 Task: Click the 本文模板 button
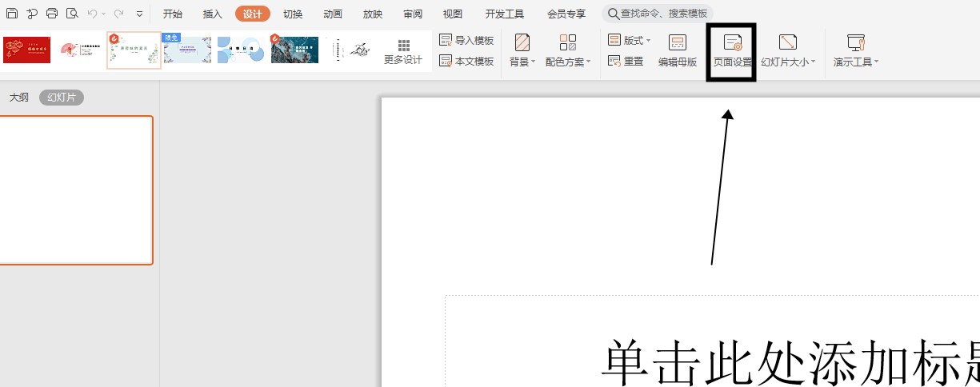coord(466,61)
